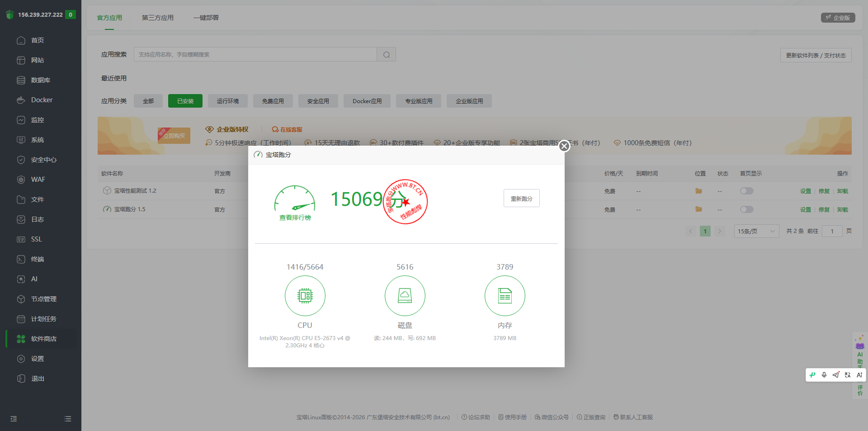Click the 内存 memory icon in benchmark dialog
This screenshot has width=868, height=431.
[505, 296]
